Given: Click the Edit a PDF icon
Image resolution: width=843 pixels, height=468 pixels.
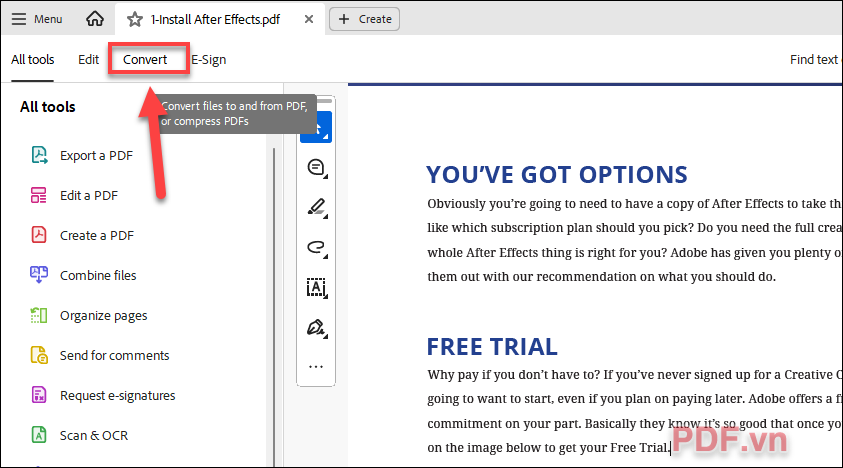Looking at the screenshot, I should pos(39,195).
